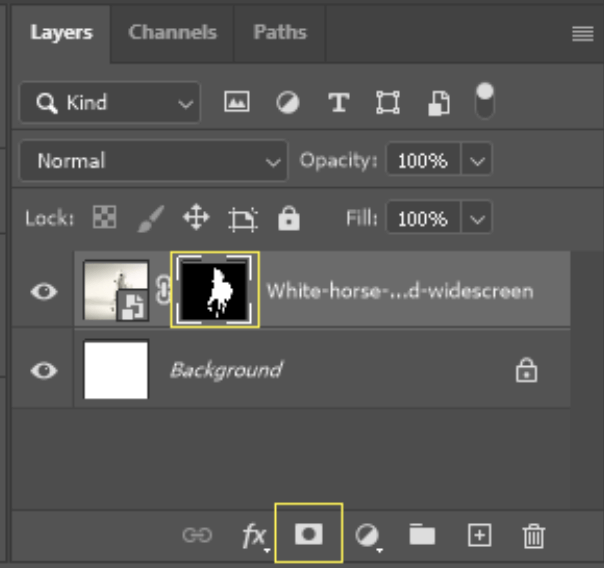Click the Background layer name
Screen dimensions: 604x568
tap(226, 370)
